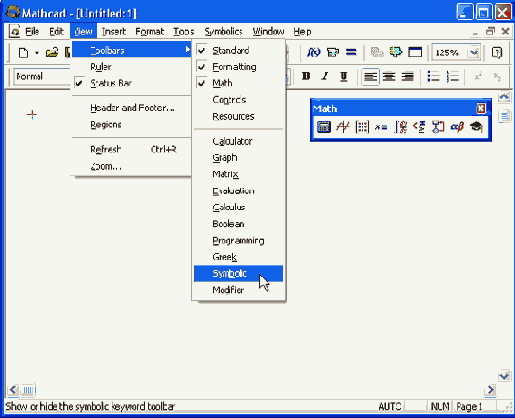Choose Zoom in the View menu
The height and width of the screenshot is (418, 515).
tap(131, 166)
